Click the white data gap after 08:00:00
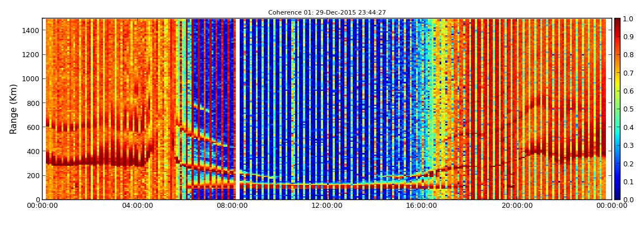The width and height of the screenshot is (644, 228). click(x=237, y=109)
